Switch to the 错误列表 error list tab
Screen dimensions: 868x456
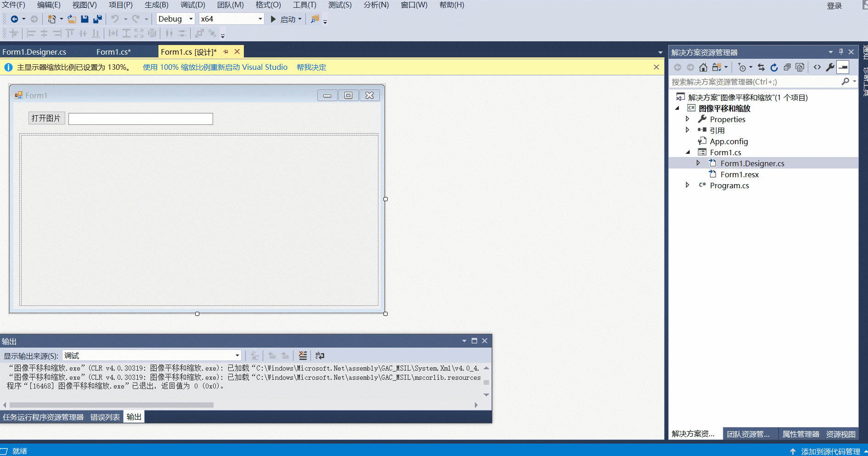(105, 417)
